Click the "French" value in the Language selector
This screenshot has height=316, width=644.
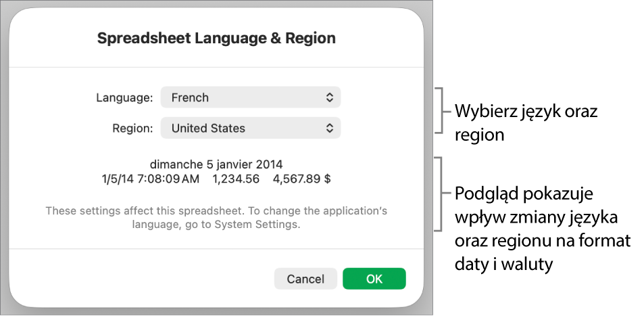(x=190, y=97)
